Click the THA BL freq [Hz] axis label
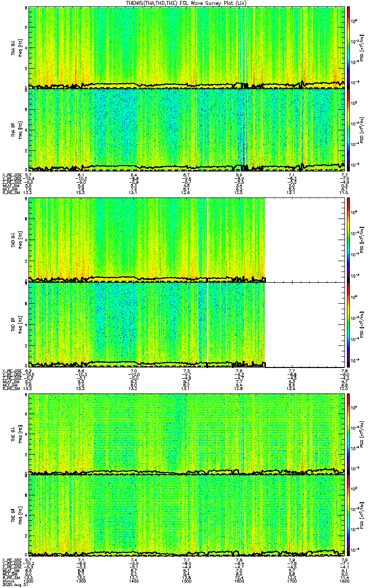The image size is (368, 588). 19,48
